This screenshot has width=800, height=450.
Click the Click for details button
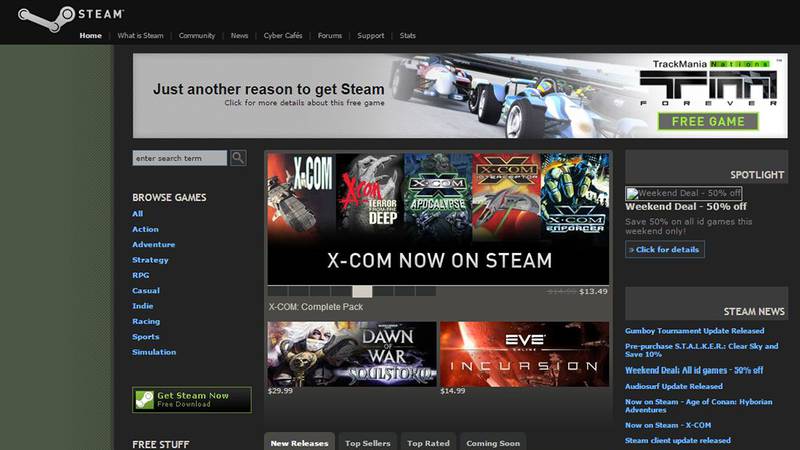[665, 249]
